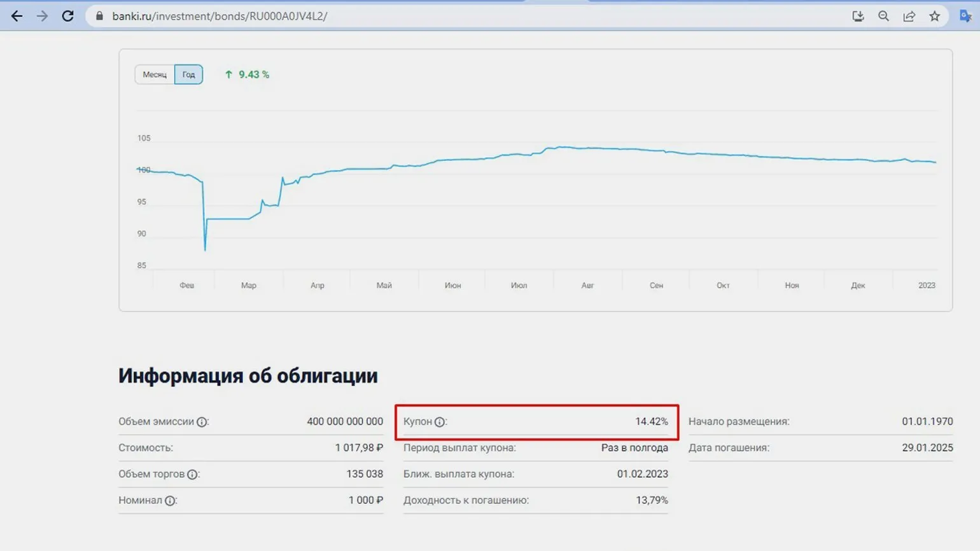Viewport: 980px width, 551px height.
Task: Click the padlock site security icon
Action: 99,16
